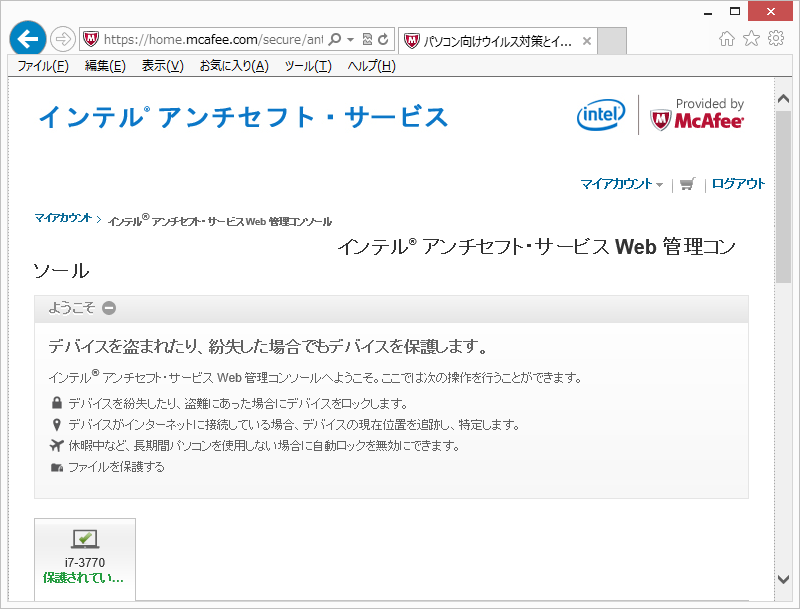800x609 pixels.
Task: Click the vertical scrollbar thumb
Action: point(783,196)
